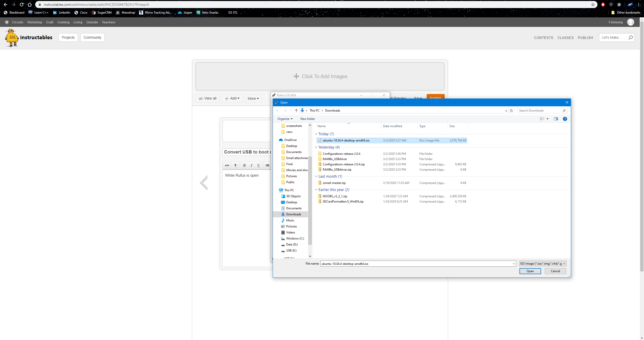Refresh the Downloads folder listing
Viewport: 644px width, 340px height.
[x=511, y=111]
